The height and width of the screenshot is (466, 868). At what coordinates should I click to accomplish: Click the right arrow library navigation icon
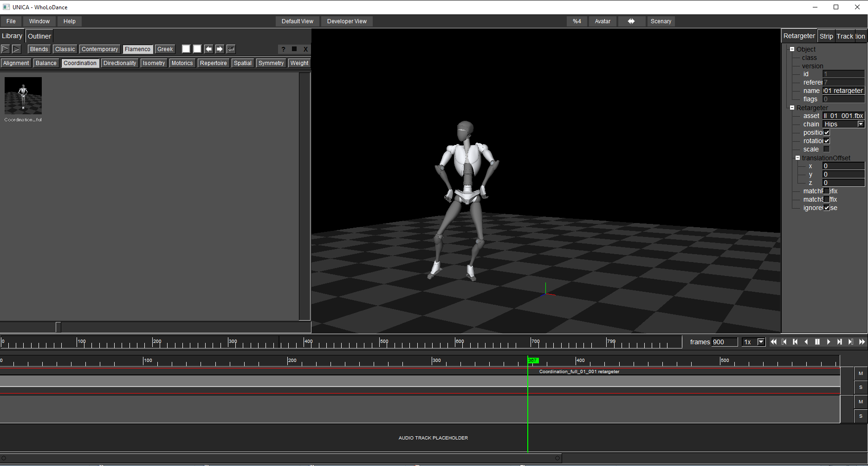click(220, 49)
